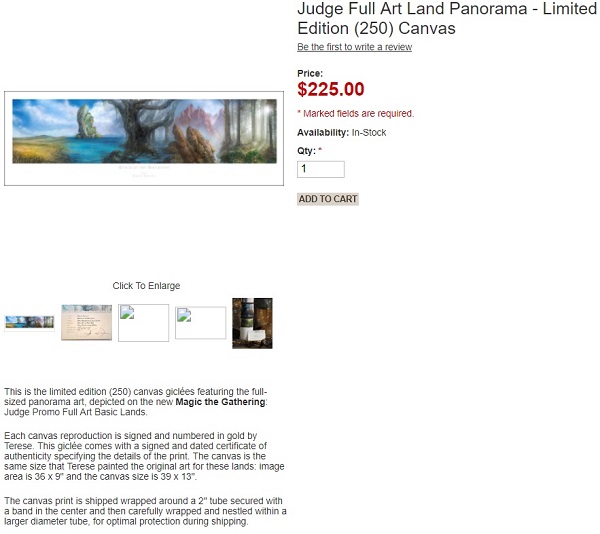
Task: Click the 'Click To Enlarge' caption
Action: 146,286
